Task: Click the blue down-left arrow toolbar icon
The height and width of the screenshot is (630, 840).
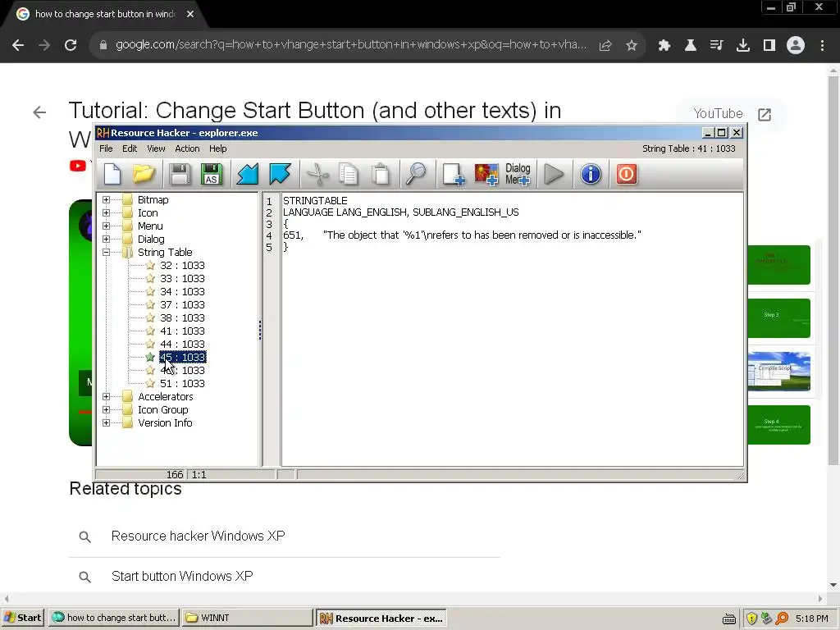Action: coord(248,174)
